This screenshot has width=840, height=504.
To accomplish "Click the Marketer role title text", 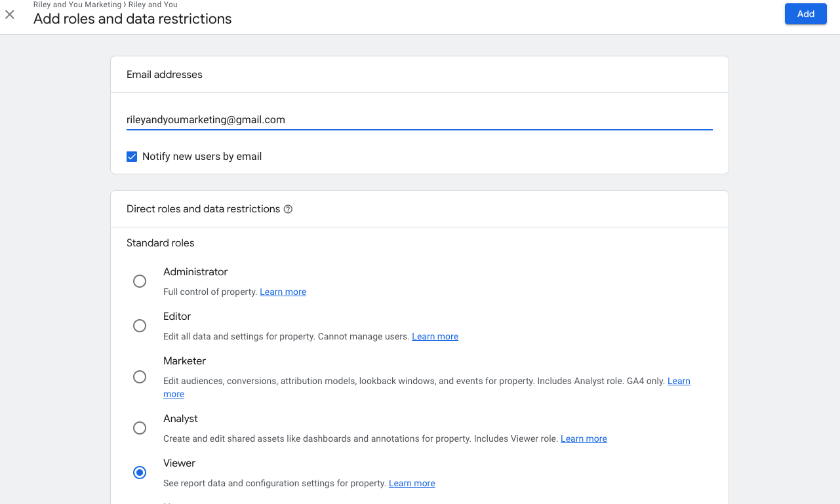I will click(x=184, y=361).
